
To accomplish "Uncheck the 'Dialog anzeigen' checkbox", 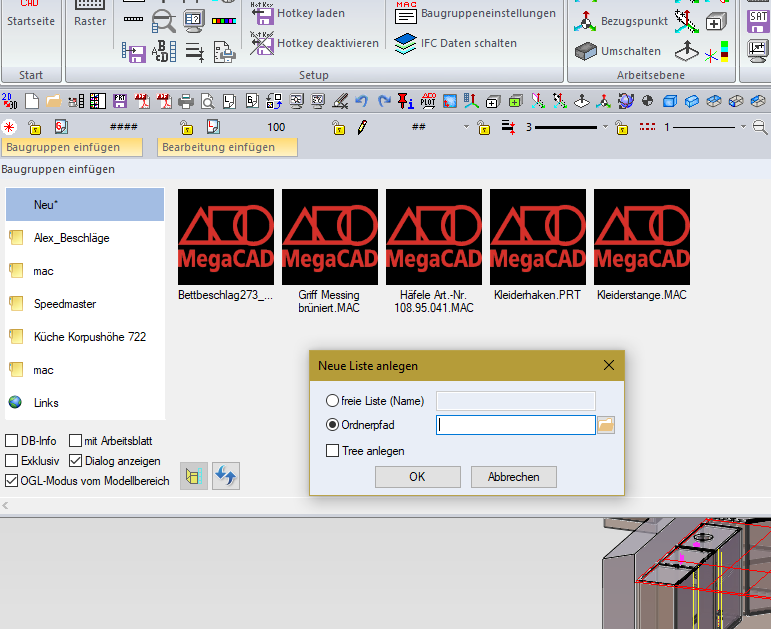I will coord(75,461).
